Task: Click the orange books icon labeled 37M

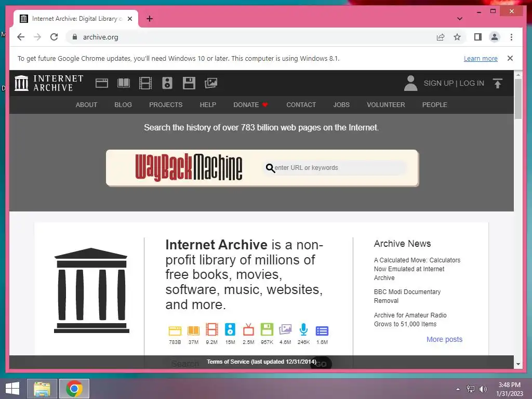Action: 193,330
